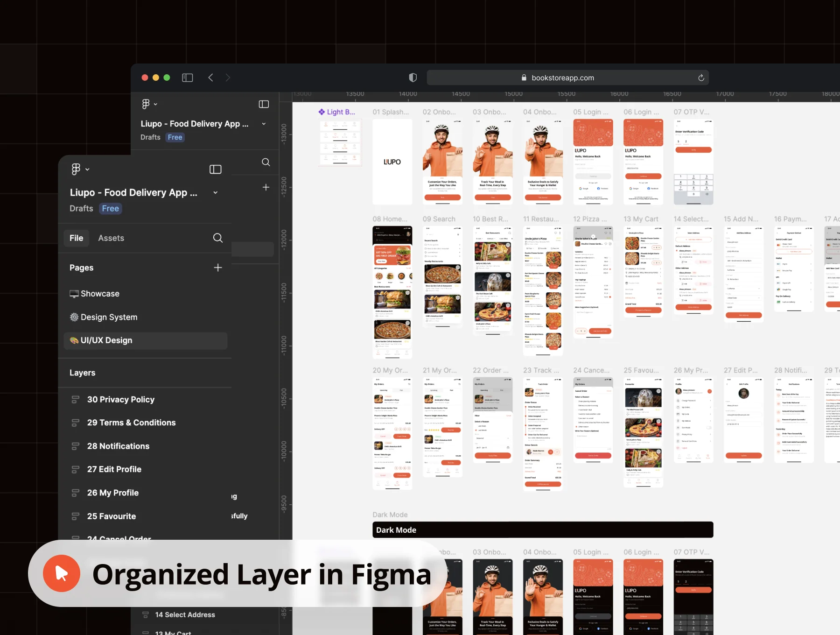This screenshot has height=635, width=840.
Task: Open Figma menu in back panel
Action: (149, 104)
